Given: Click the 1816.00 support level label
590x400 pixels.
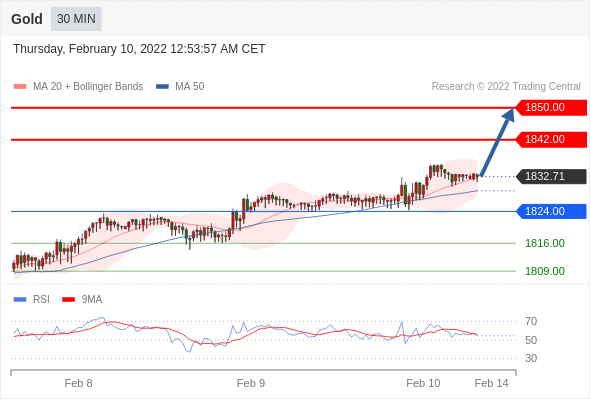Looking at the screenshot, I should 545,243.
